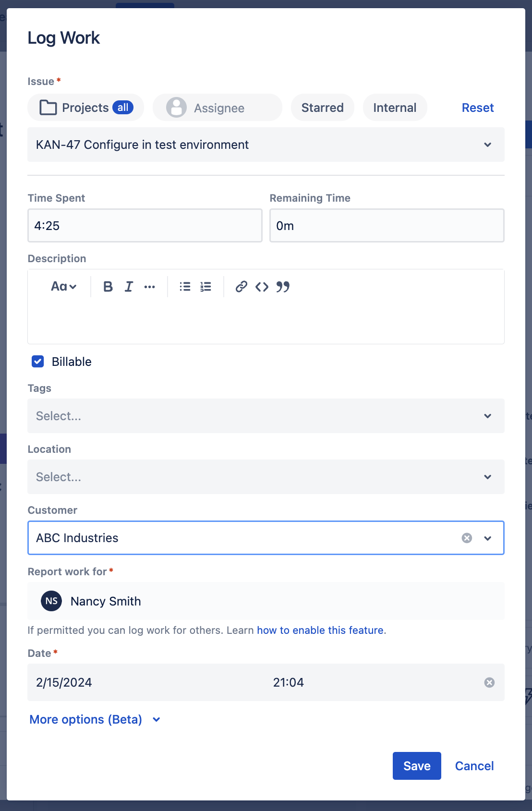Toggle the Internal issue filter
The height and width of the screenshot is (811, 532).
tap(395, 108)
